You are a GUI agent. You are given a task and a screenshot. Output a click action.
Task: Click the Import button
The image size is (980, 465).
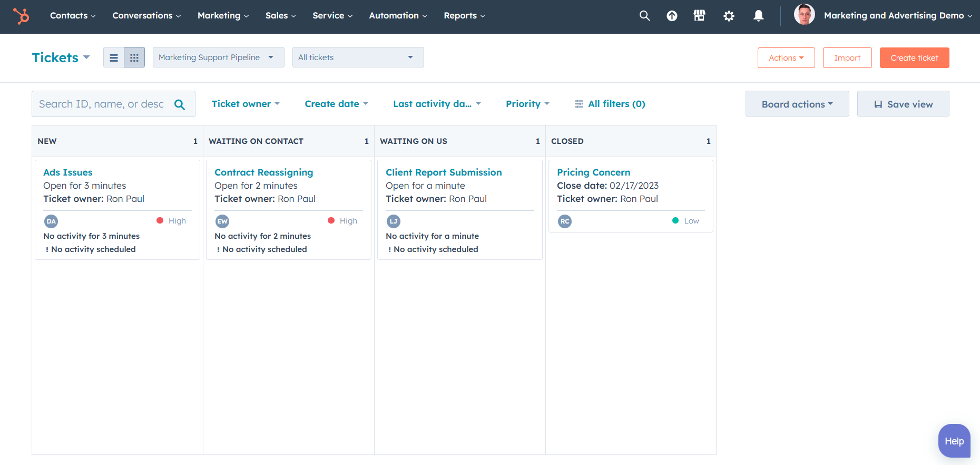pos(847,58)
